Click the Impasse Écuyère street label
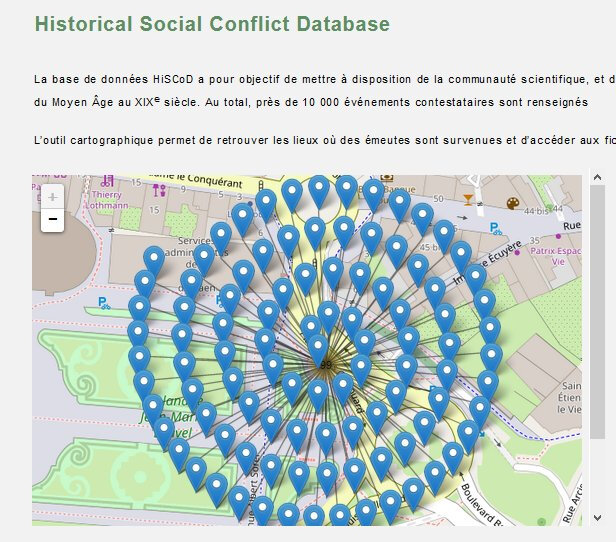Viewport: 616px width, 542px height. 488,262
